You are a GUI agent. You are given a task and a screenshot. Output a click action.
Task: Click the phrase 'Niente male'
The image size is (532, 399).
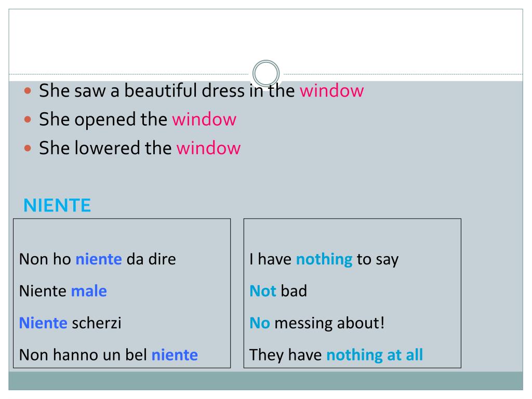tap(63, 291)
